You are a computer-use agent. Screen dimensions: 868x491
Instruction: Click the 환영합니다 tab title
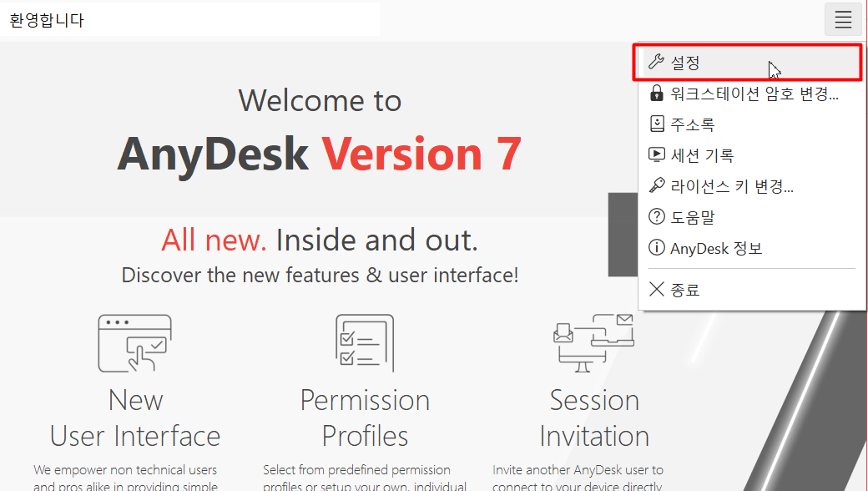pos(47,21)
